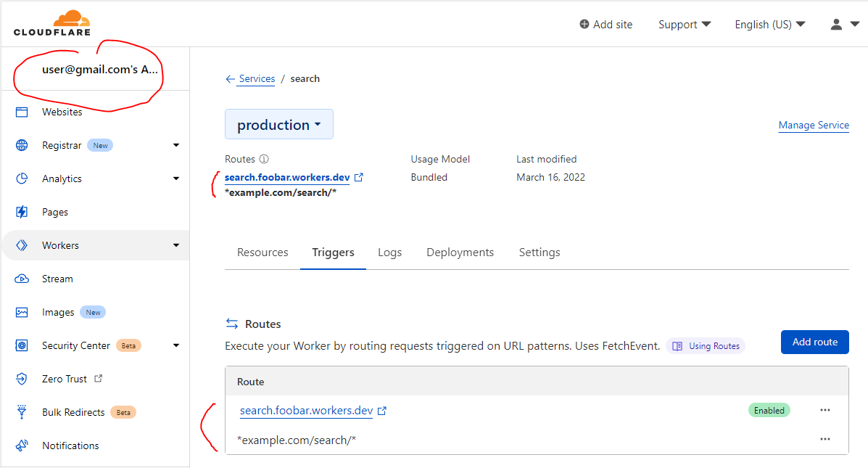
Task: Open Pages in the sidebar
Action: coord(55,212)
